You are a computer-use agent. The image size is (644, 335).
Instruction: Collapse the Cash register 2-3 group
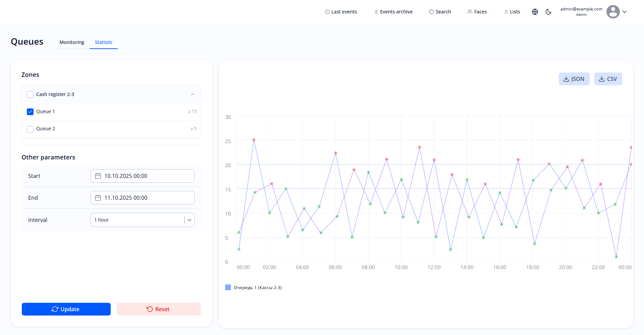193,94
